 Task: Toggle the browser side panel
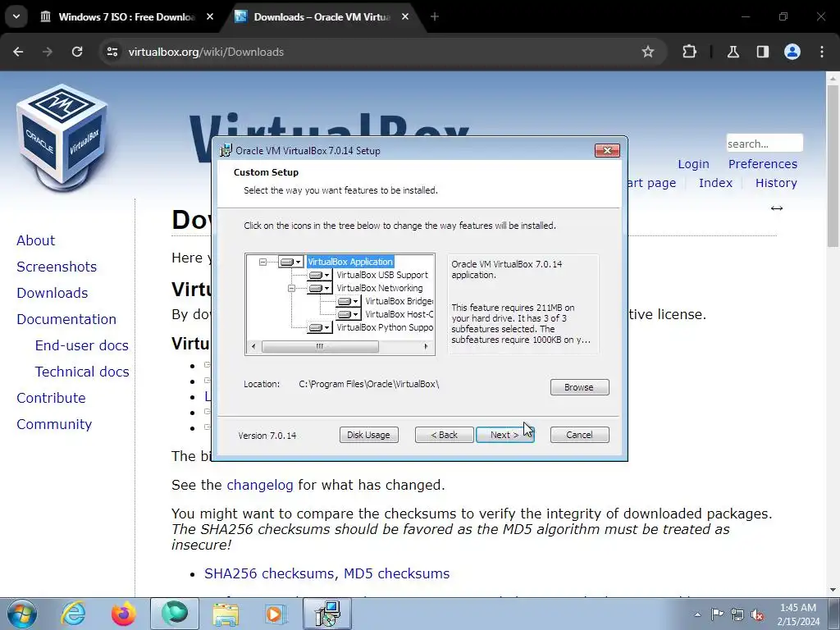pos(762,52)
